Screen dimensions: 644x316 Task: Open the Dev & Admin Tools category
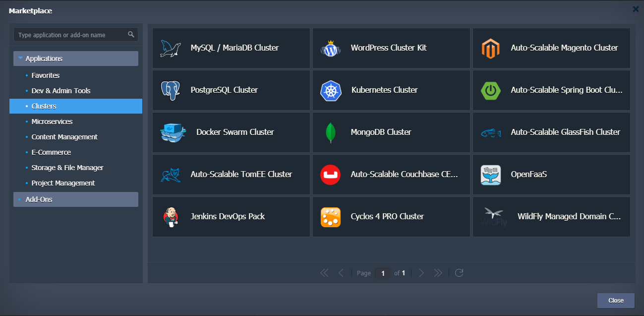pos(61,91)
